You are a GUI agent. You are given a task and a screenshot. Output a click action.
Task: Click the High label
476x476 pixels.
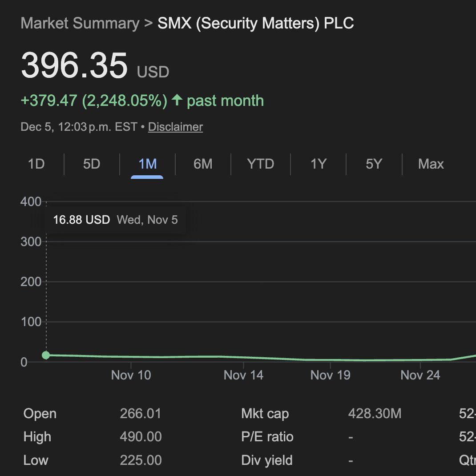point(37,437)
